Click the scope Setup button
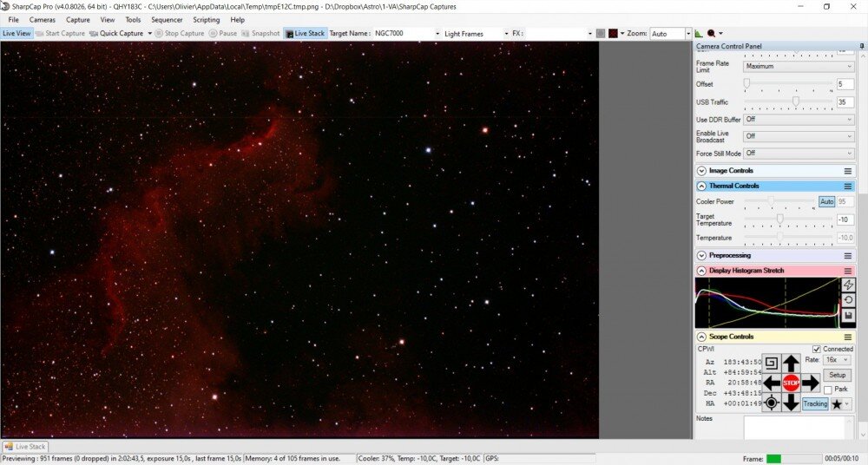This screenshot has height=465, width=868. [837, 375]
